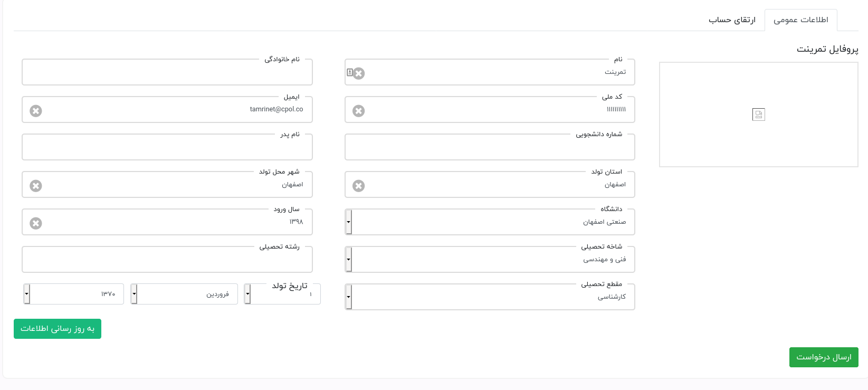Focus the شماره دانشجویی input field
Image resolution: width=868 pixels, height=390 pixels.
pos(490,147)
